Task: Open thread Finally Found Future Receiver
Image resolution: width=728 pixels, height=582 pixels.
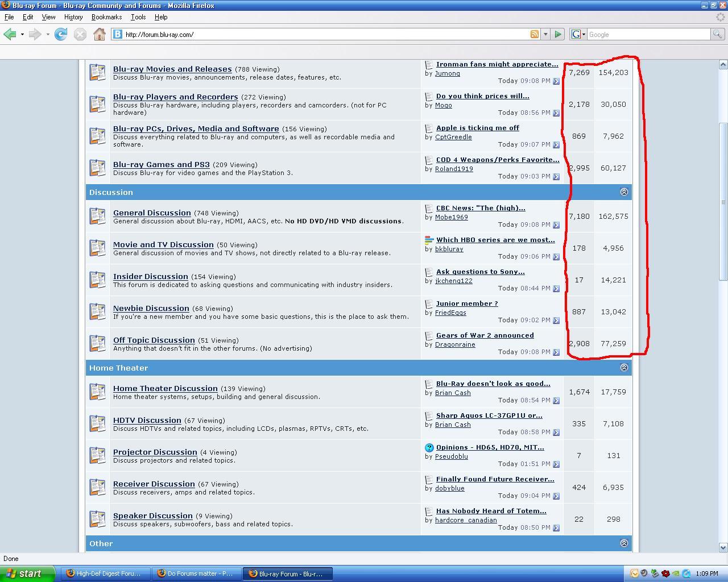Action: [495, 479]
